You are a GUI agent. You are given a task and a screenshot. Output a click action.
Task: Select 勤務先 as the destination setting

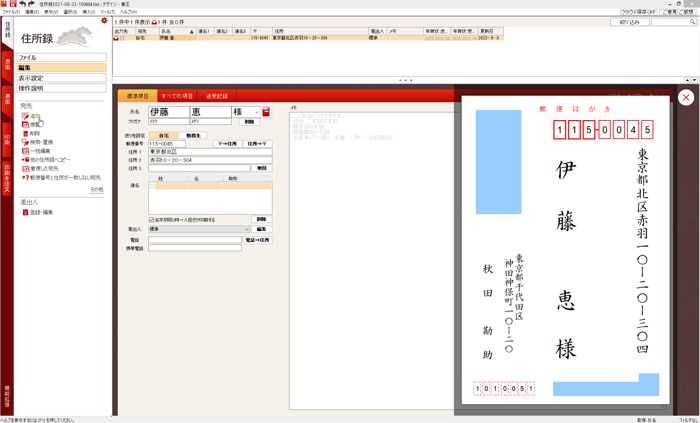click(x=193, y=135)
